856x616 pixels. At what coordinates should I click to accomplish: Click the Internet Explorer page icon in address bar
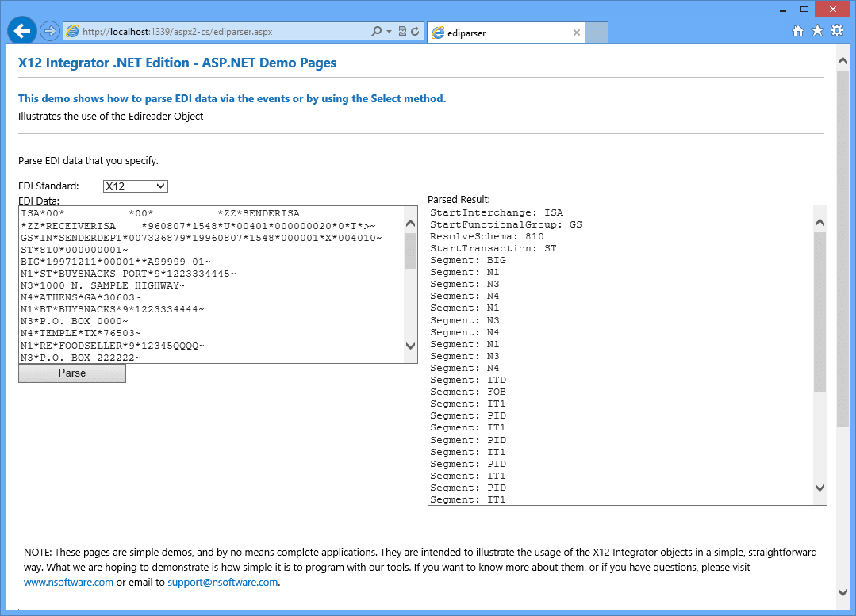pyautogui.click(x=73, y=31)
